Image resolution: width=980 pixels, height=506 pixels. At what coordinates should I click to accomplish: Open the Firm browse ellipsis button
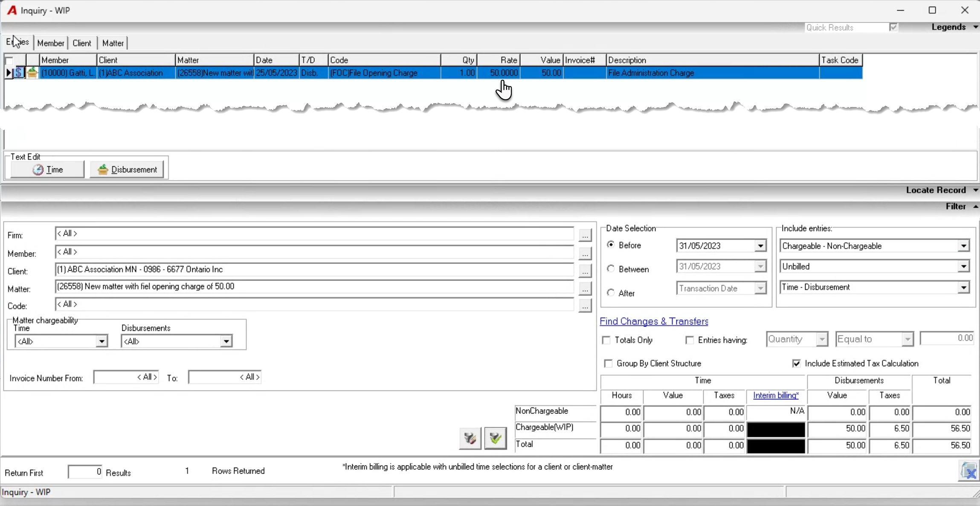585,235
